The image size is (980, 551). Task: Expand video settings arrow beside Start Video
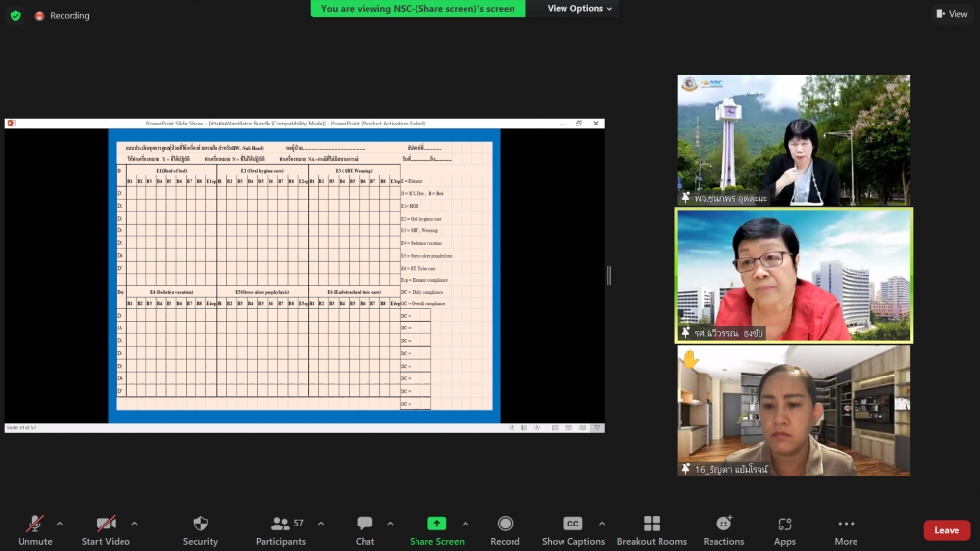tap(134, 523)
